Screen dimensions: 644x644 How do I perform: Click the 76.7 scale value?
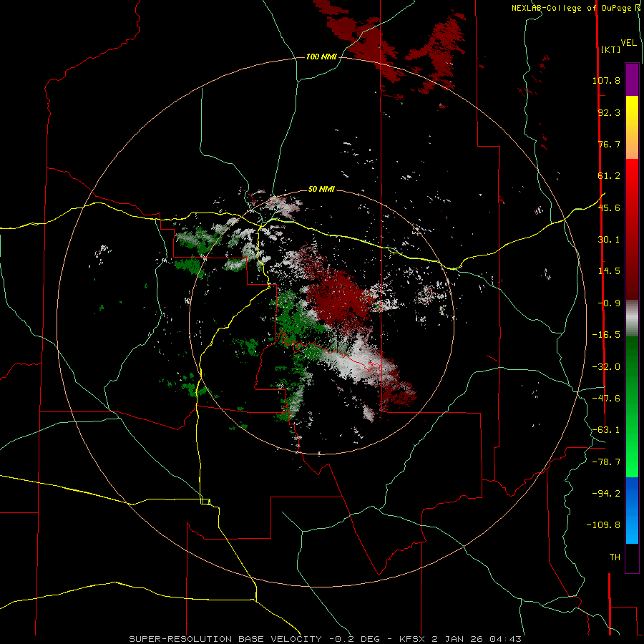click(x=609, y=144)
